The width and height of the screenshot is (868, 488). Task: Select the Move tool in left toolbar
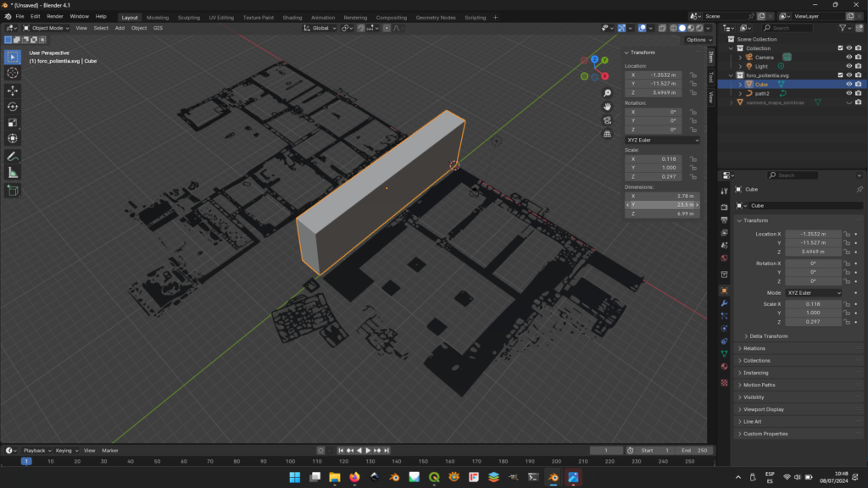pos(13,90)
